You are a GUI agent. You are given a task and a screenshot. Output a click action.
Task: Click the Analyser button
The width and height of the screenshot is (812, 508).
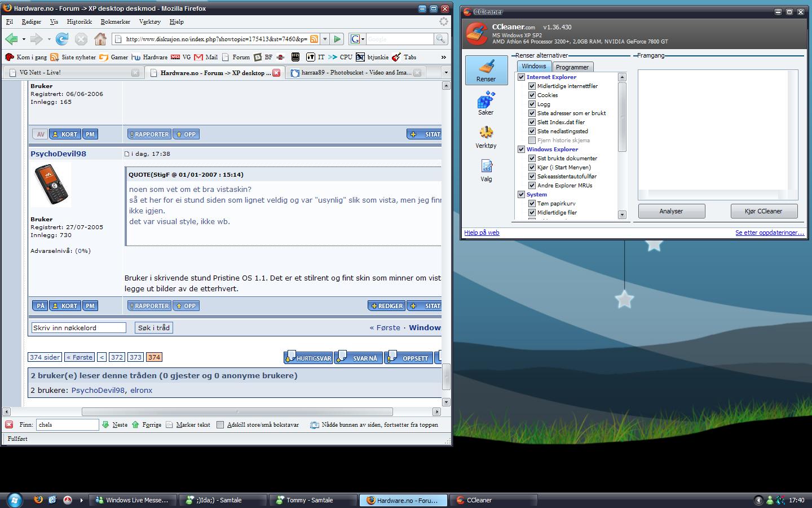[671, 211]
